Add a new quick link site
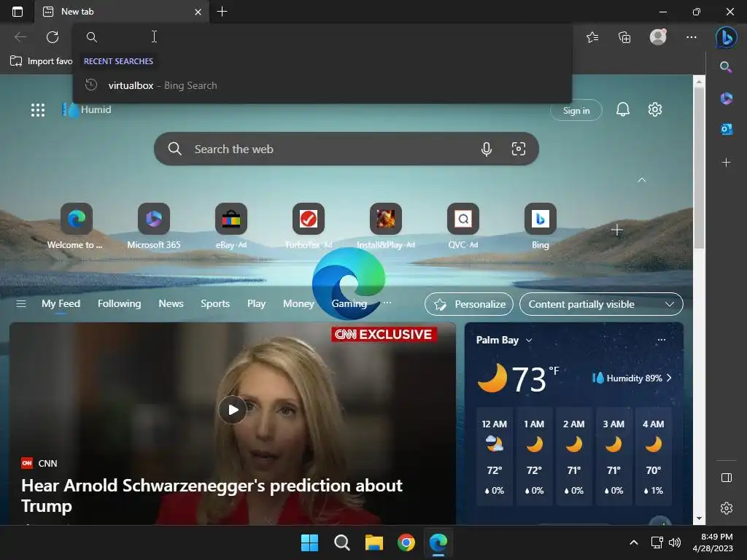This screenshot has width=747, height=560. (617, 230)
